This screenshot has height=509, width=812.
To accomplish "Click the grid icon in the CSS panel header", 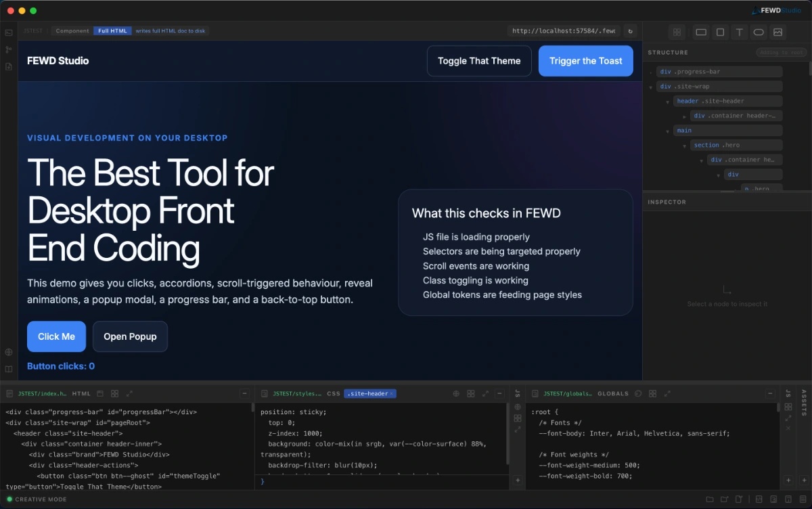I will click(471, 393).
